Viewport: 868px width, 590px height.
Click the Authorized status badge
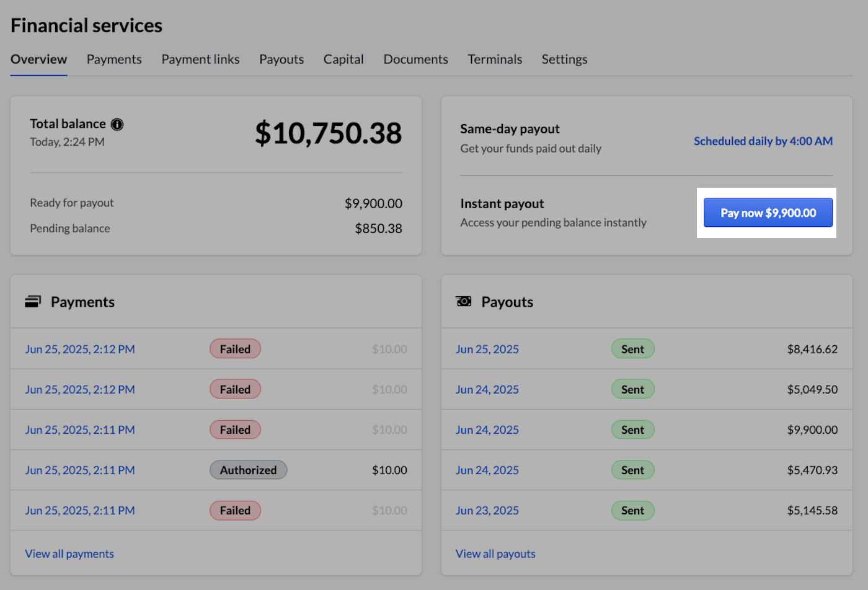click(248, 470)
